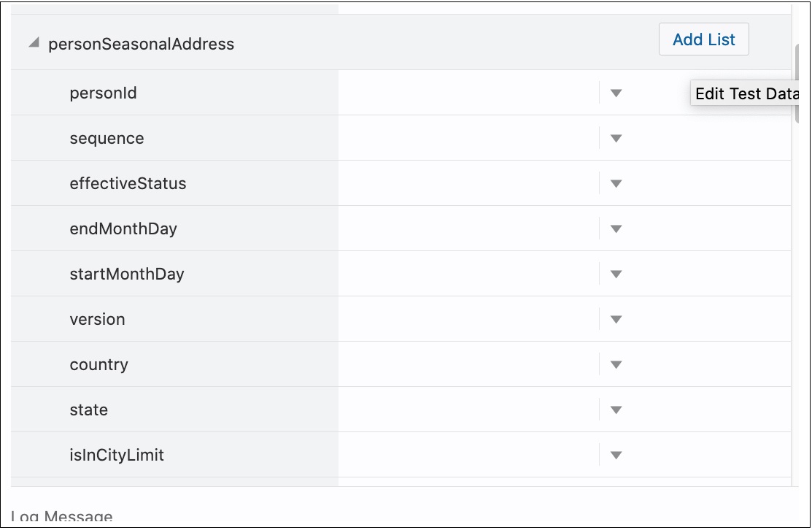Open the country row dropdown arrow

click(x=616, y=364)
